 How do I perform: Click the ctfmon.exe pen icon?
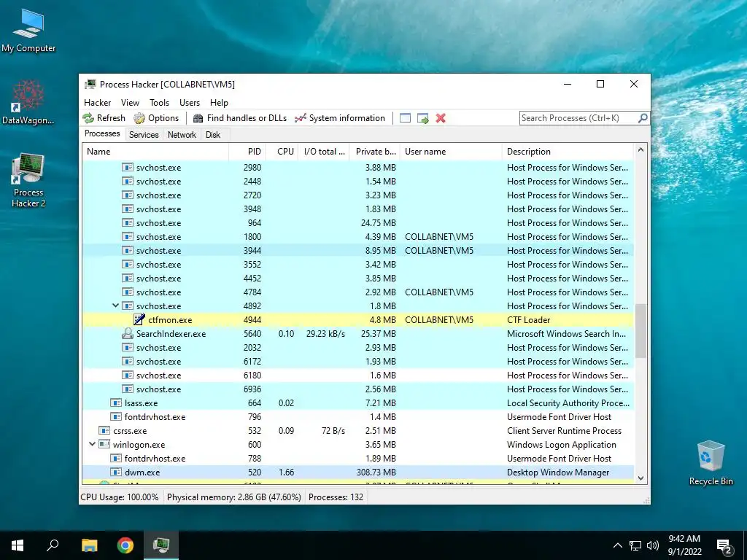click(x=139, y=319)
